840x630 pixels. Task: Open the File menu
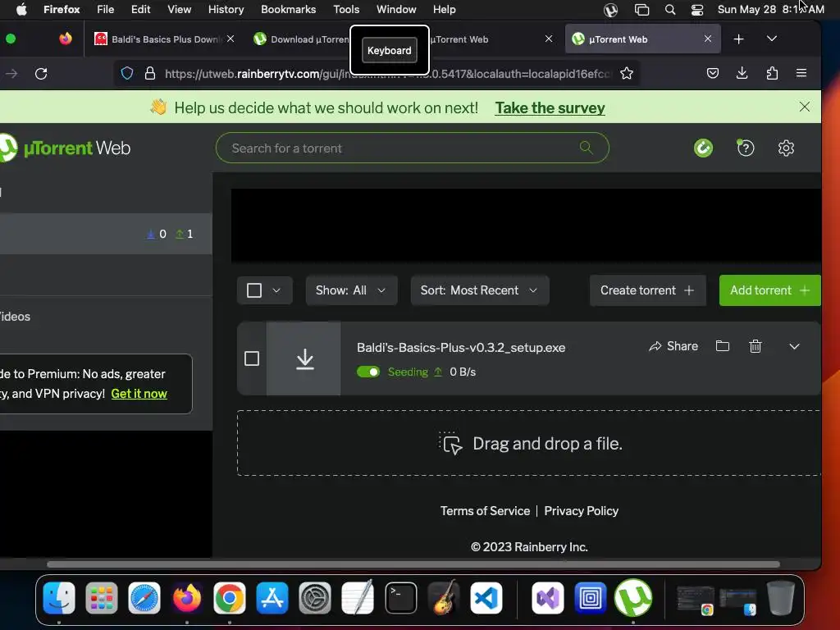105,10
